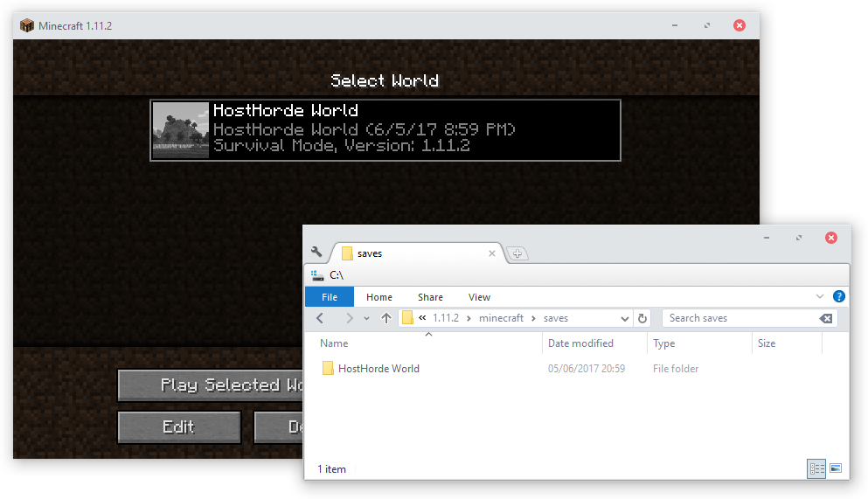Close the Minecraft window
The image size is (868, 499).
click(x=739, y=25)
